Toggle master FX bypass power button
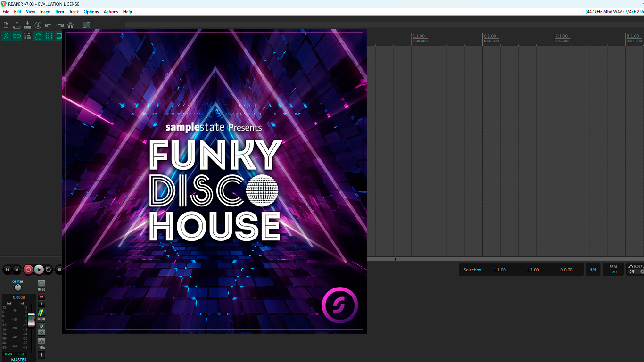 (x=41, y=332)
